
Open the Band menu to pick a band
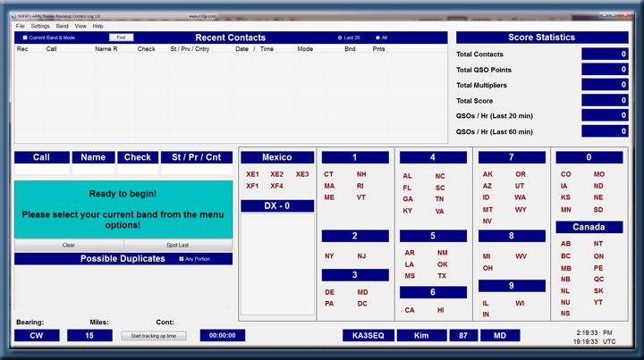tap(62, 26)
